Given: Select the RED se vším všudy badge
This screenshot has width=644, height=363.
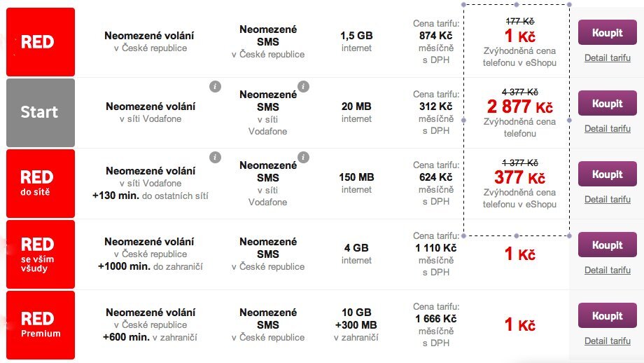Looking at the screenshot, I should coord(40,254).
